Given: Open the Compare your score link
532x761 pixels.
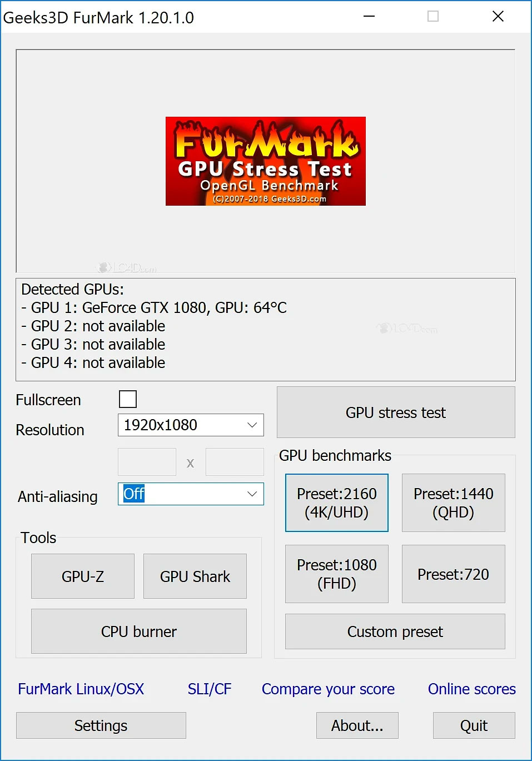Looking at the screenshot, I should [x=328, y=689].
